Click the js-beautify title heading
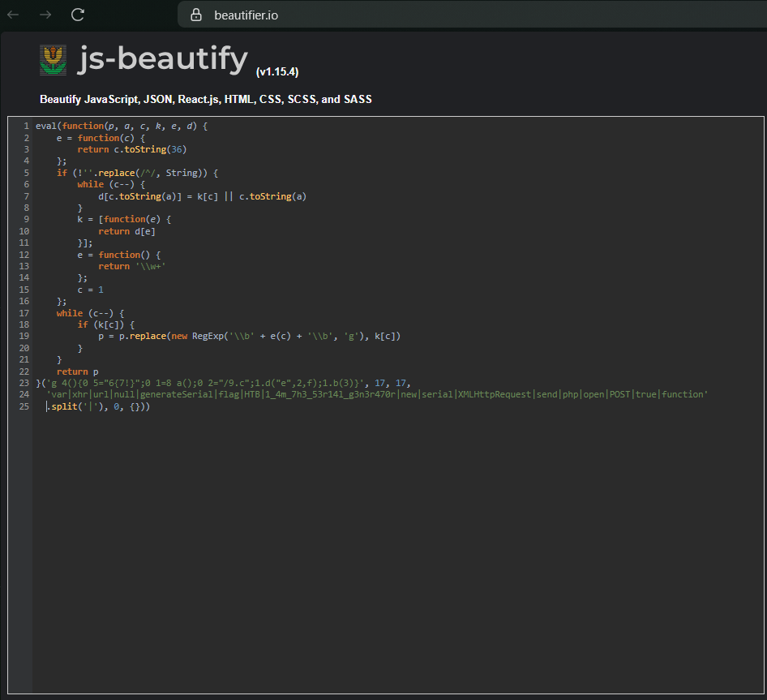Image resolution: width=767 pixels, height=700 pixels. click(x=163, y=59)
